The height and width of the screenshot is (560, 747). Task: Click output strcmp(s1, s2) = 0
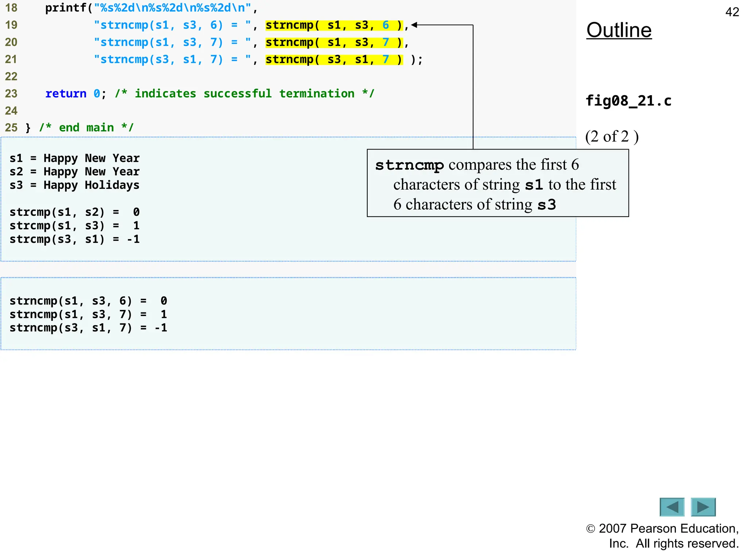click(74, 212)
